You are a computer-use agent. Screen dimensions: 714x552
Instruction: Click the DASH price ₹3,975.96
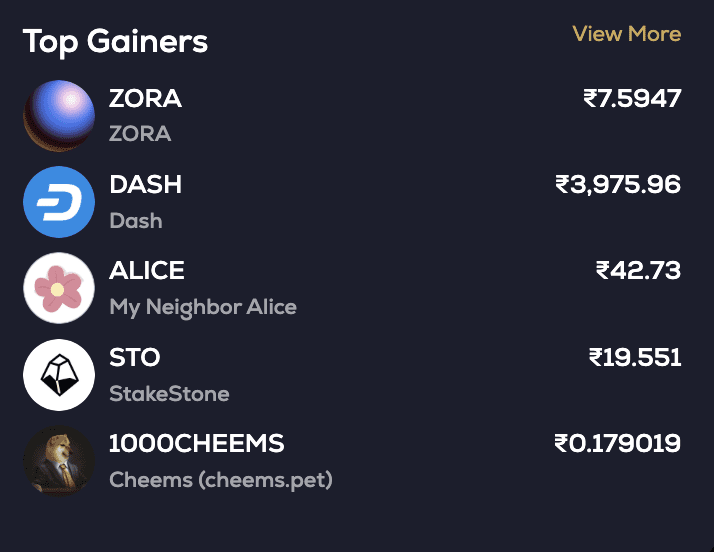[618, 185]
